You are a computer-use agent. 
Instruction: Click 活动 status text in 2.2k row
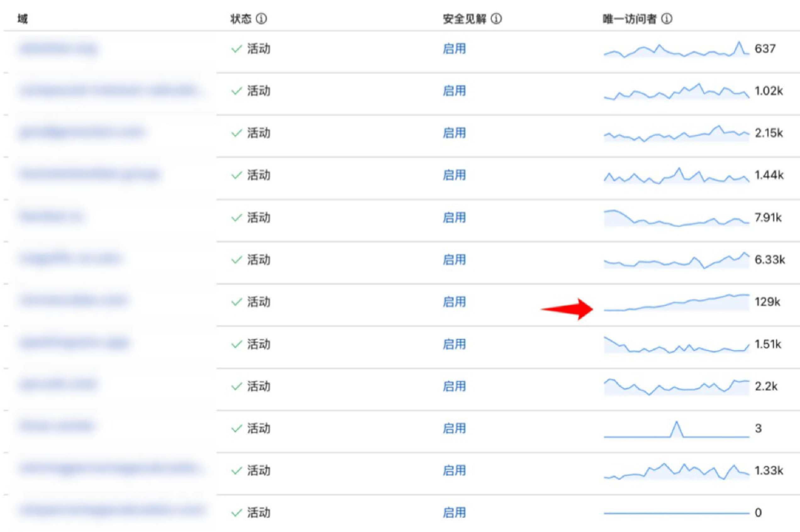click(258, 386)
